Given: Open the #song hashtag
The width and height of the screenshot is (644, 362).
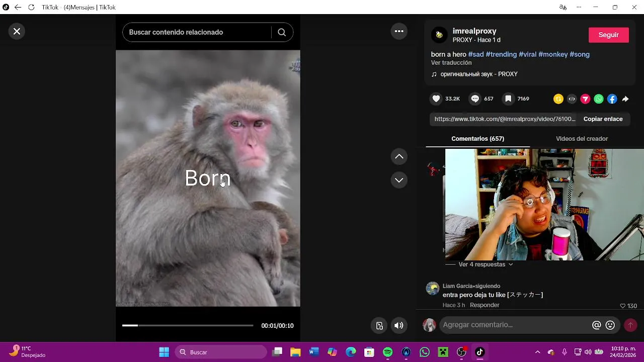Looking at the screenshot, I should [580, 54].
